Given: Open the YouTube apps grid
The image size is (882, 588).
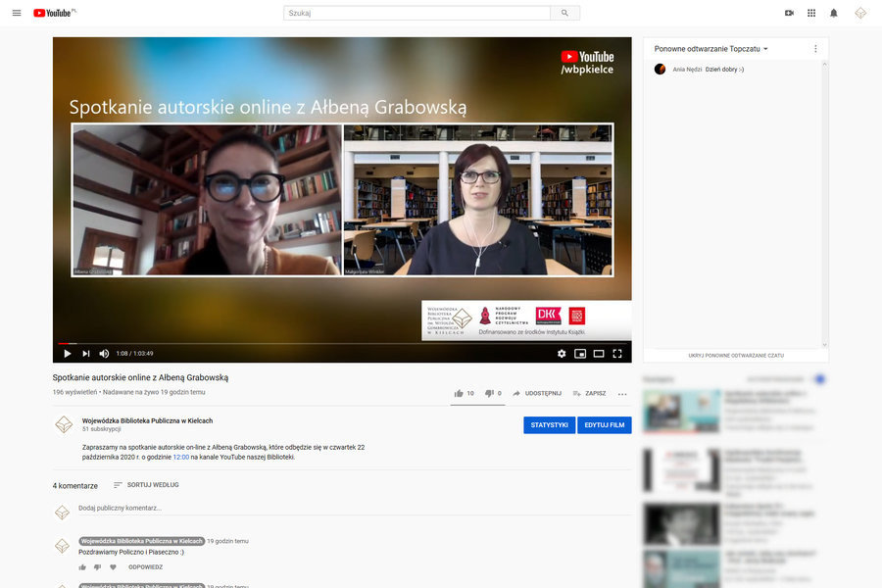Looking at the screenshot, I should tap(811, 13).
